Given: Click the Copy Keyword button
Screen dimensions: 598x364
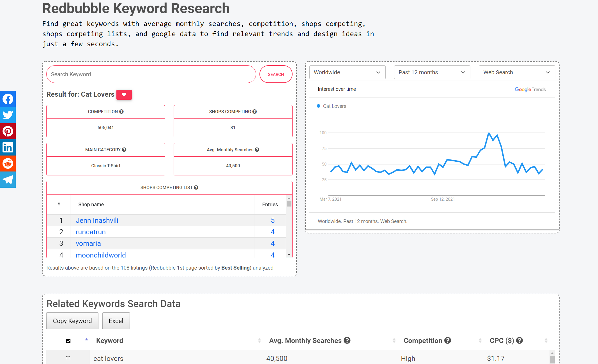Looking at the screenshot, I should click(72, 321).
